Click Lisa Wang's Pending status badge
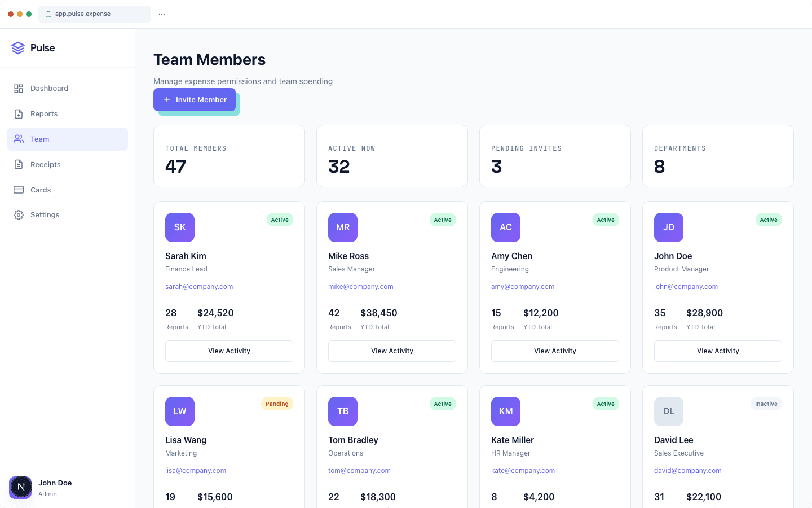Viewport: 812px width, 508px height. (x=277, y=404)
